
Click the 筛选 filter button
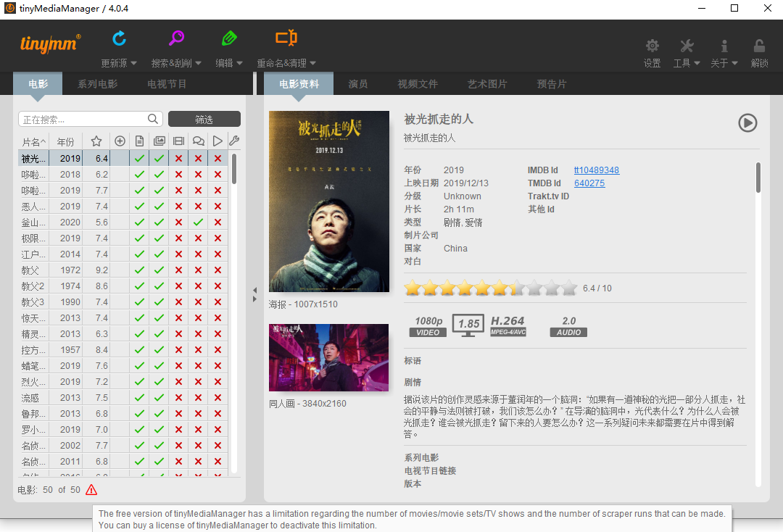(x=204, y=120)
